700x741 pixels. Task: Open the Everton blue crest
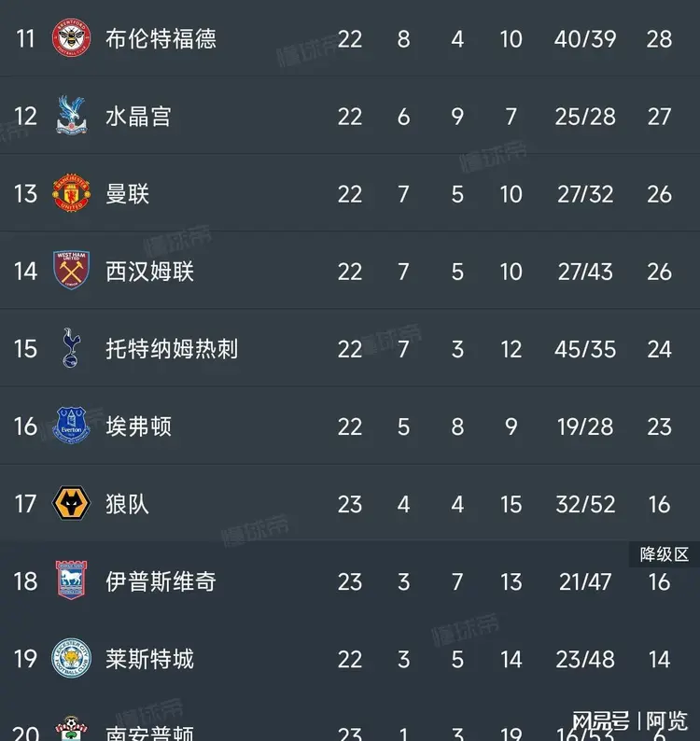(71, 426)
